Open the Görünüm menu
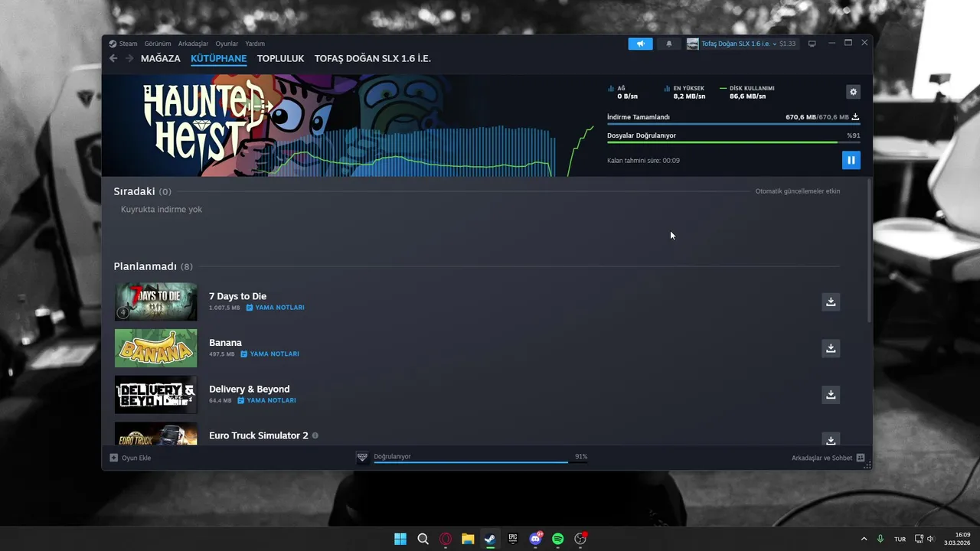Viewport: 980px width, 551px height. [x=158, y=44]
